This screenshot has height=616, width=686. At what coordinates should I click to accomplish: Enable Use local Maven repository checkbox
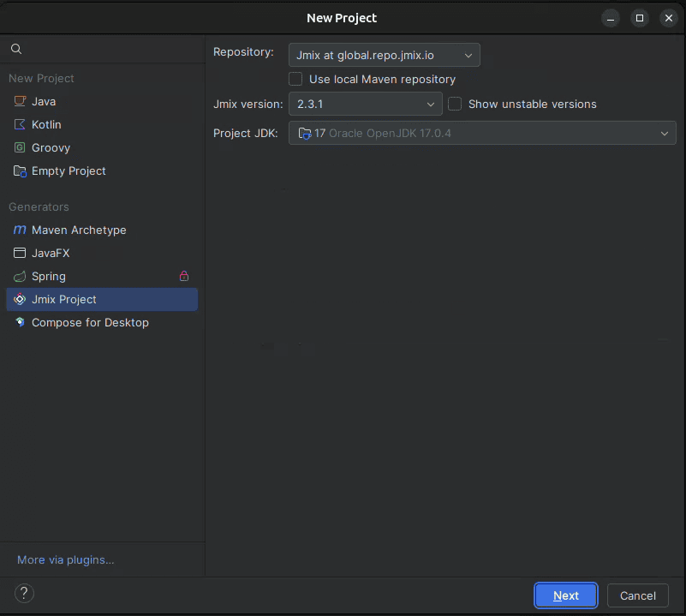point(295,79)
